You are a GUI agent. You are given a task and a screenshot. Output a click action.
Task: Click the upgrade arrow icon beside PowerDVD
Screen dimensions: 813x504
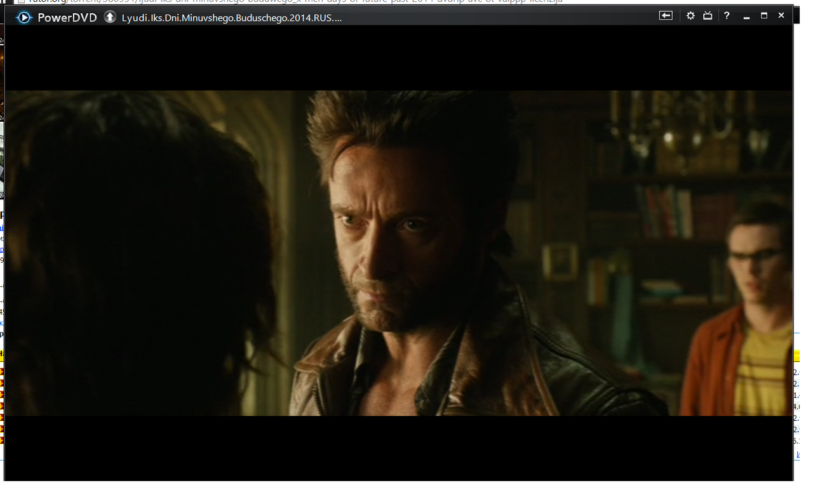[110, 17]
